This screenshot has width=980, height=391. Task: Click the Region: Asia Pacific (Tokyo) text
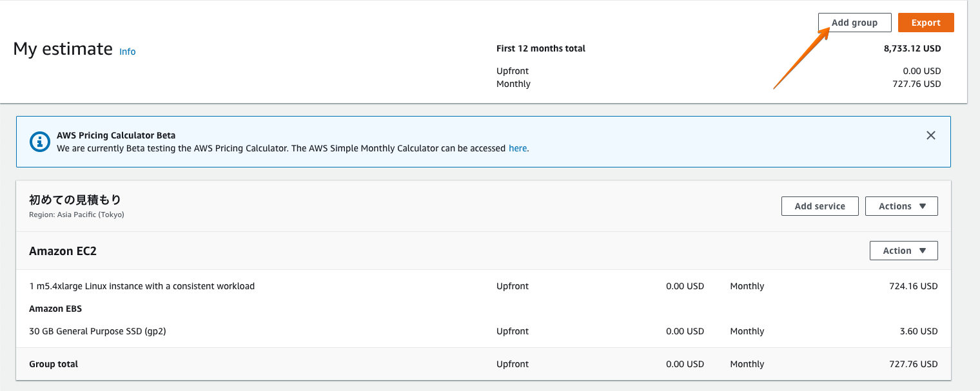[x=77, y=215]
